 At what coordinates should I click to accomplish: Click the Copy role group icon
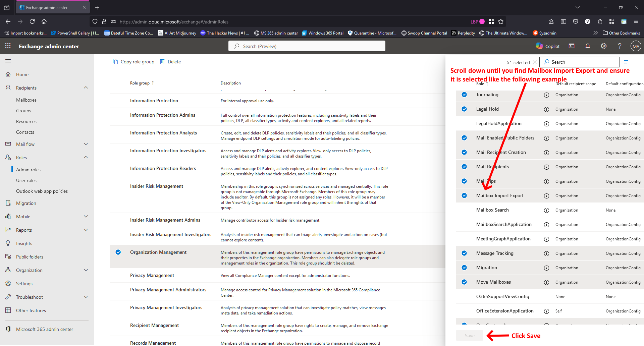pos(115,61)
